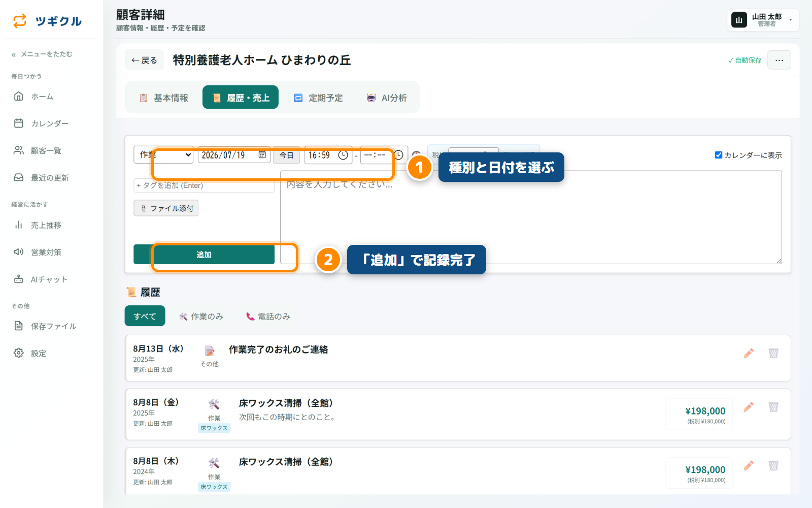
Task: Switch to the 基本情報 tab
Action: coord(164,98)
